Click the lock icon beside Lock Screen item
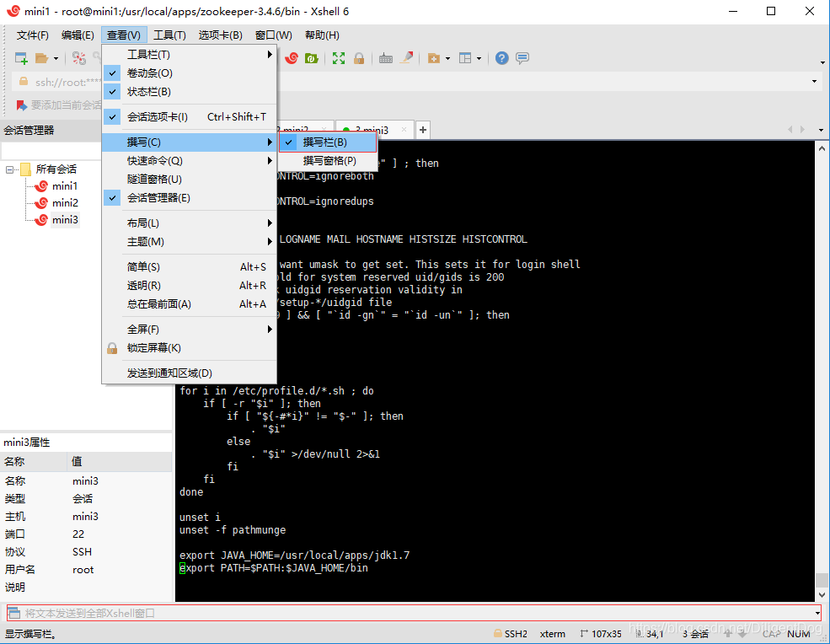The height and width of the screenshot is (644, 830). point(112,348)
